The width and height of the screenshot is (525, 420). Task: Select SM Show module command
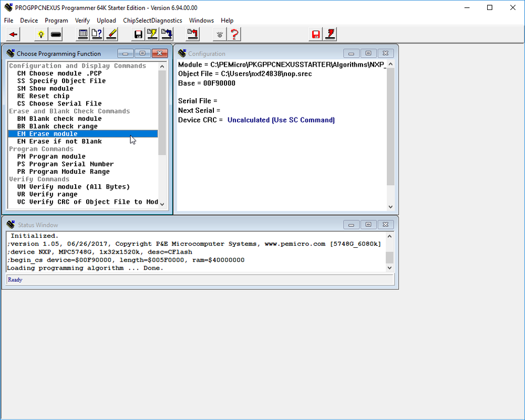pos(83,88)
